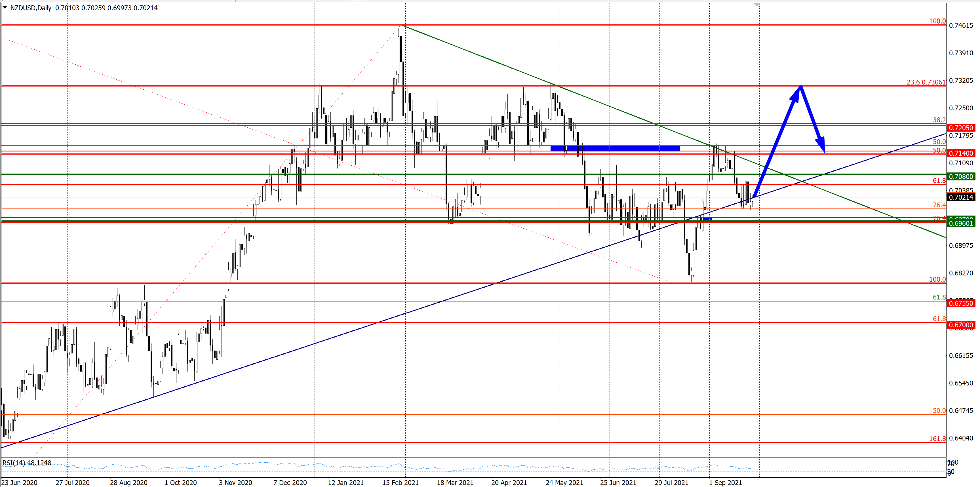Image resolution: width=980 pixels, height=487 pixels.
Task: Click the NZDUSD,Daily chart title text
Action: point(31,8)
